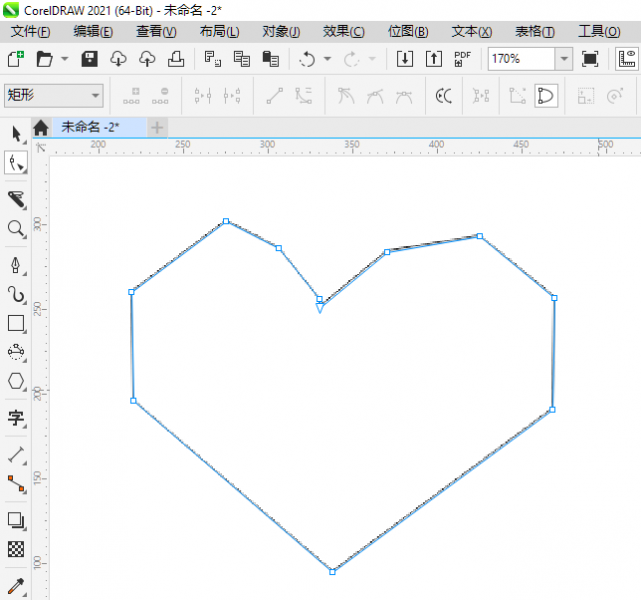Viewport: 641px width, 600px height.
Task: Expand the undo history dropdown arrow
Action: click(x=327, y=59)
